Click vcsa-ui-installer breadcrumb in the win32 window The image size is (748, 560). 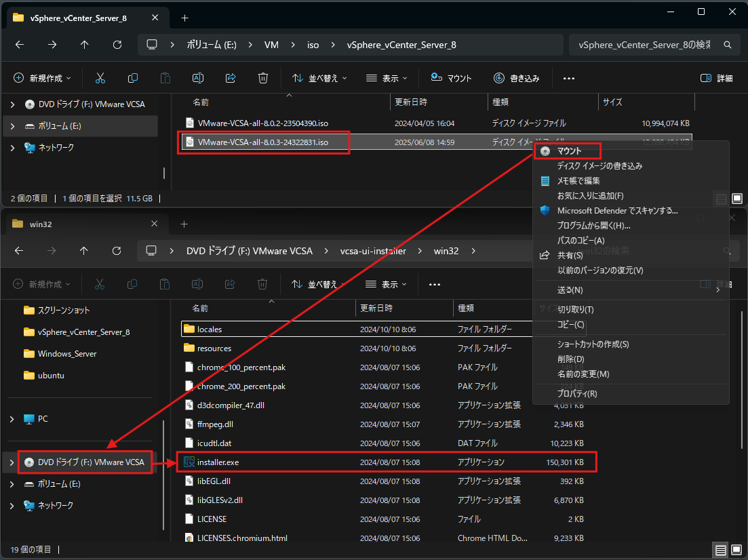tap(373, 251)
